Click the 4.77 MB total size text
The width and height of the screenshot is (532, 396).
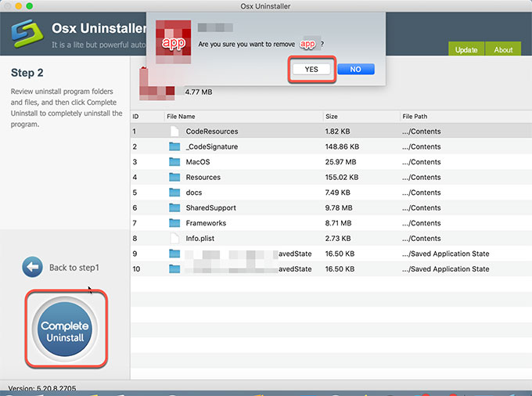tap(199, 92)
